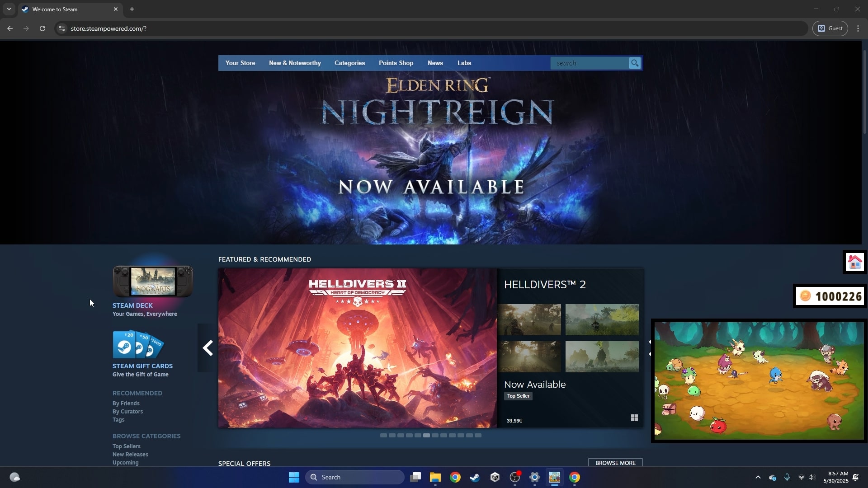Open the Wi-Fi network tray icon

point(801,477)
